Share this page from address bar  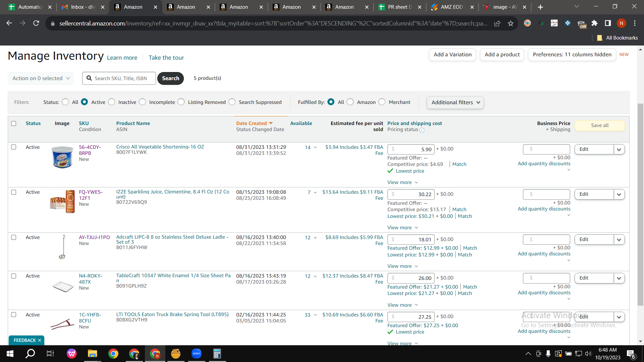click(x=497, y=23)
